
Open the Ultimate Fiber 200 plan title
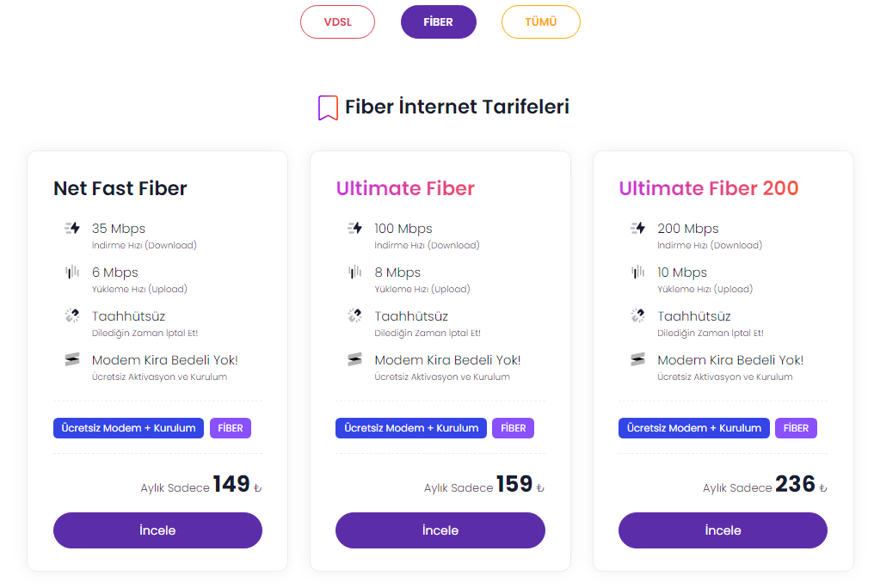[708, 188]
